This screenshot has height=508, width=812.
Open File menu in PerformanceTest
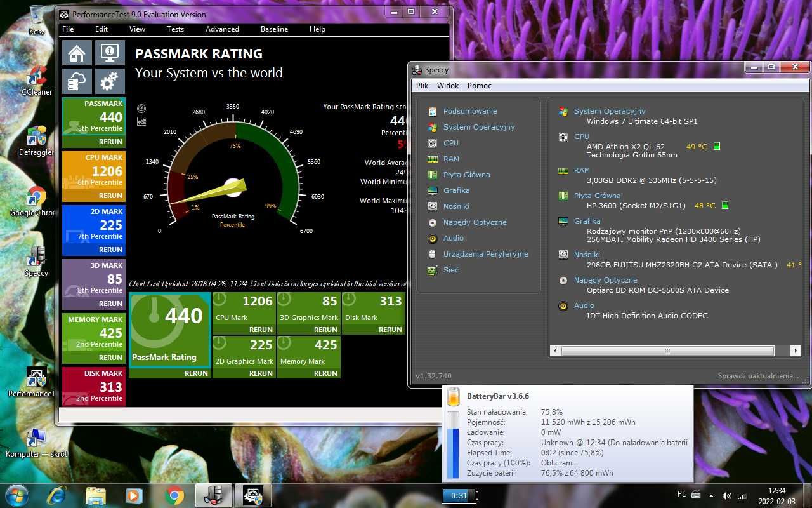[68, 29]
